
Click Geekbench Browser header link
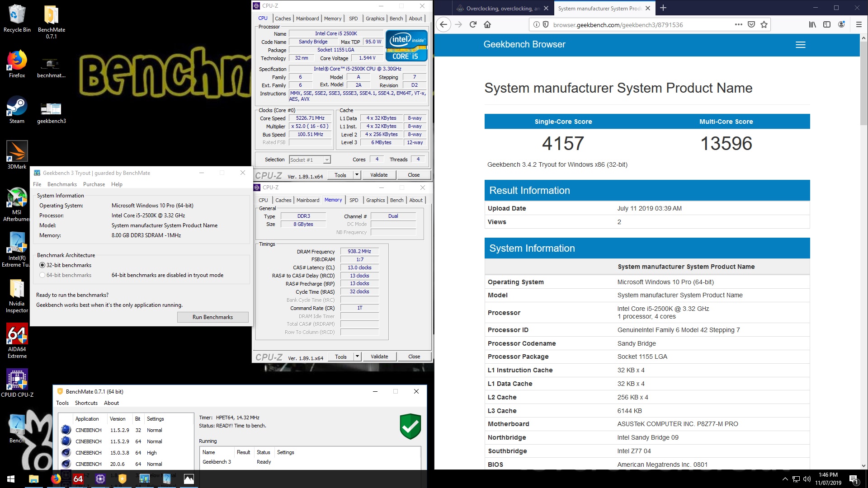point(524,44)
